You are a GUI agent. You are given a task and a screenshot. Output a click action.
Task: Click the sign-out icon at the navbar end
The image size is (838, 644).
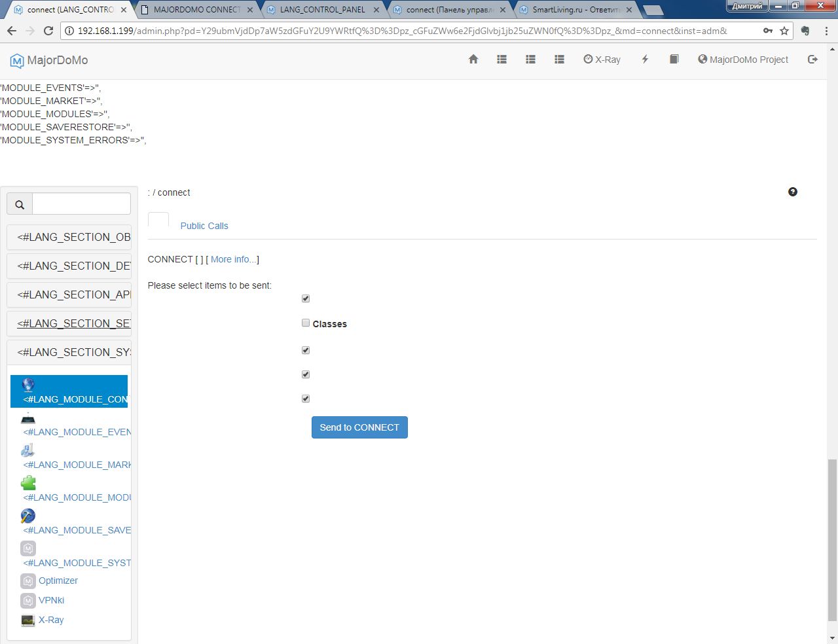(812, 60)
